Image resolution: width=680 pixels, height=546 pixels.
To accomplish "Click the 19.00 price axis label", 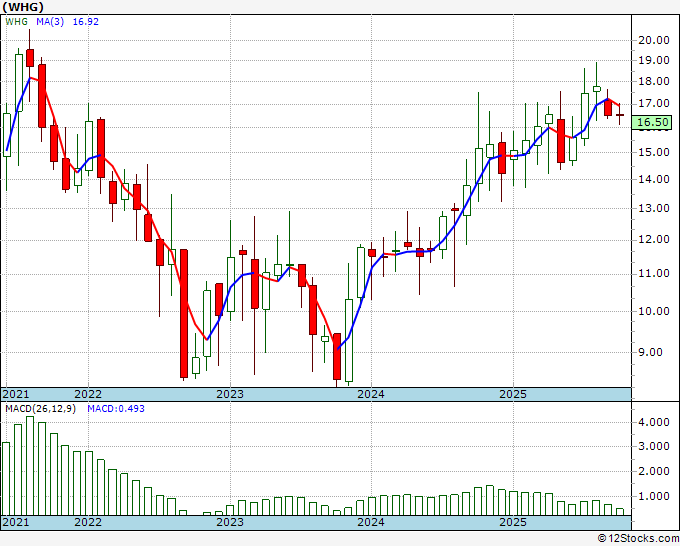I will 654,60.
